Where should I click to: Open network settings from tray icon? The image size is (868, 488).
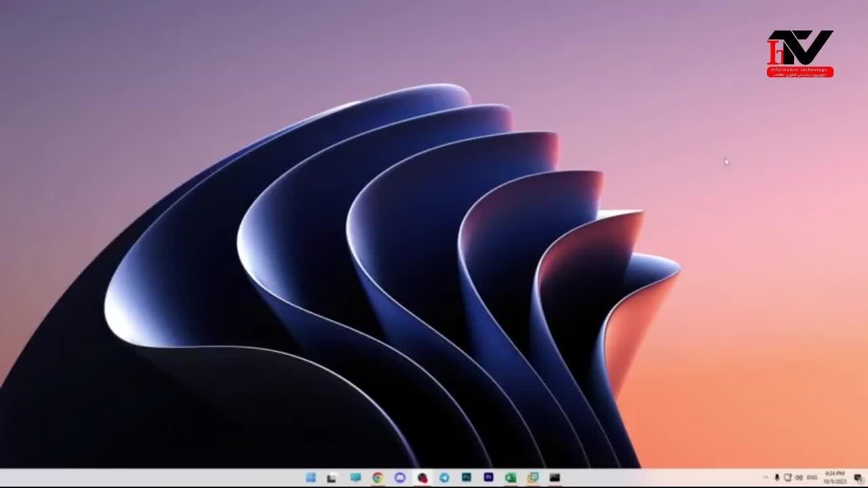point(787,478)
